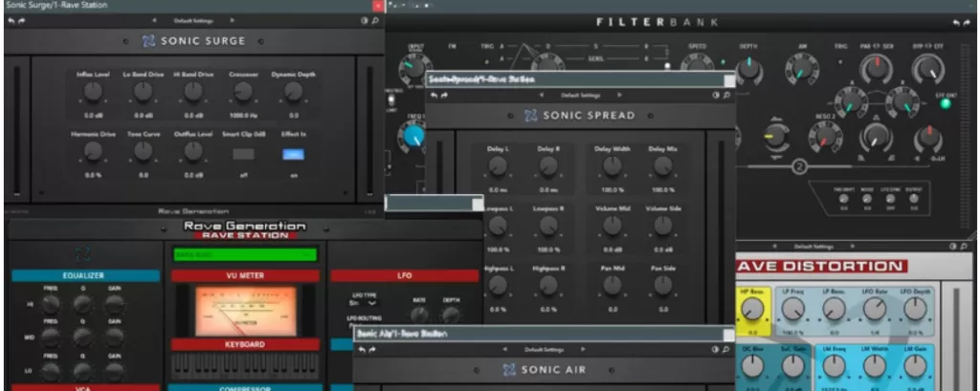Click the green preset display in Rave Station
Viewport: 980px width, 391px height.
[x=245, y=254]
